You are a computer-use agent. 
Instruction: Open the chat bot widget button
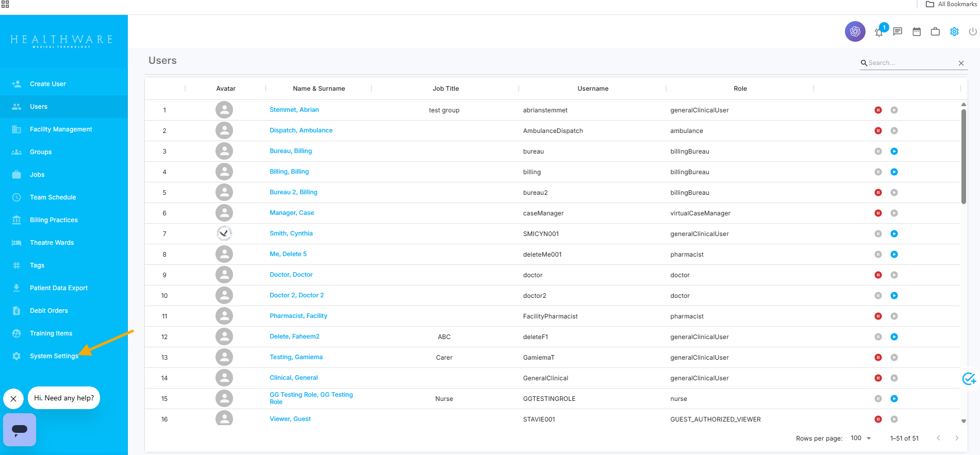pyautogui.click(x=20, y=429)
